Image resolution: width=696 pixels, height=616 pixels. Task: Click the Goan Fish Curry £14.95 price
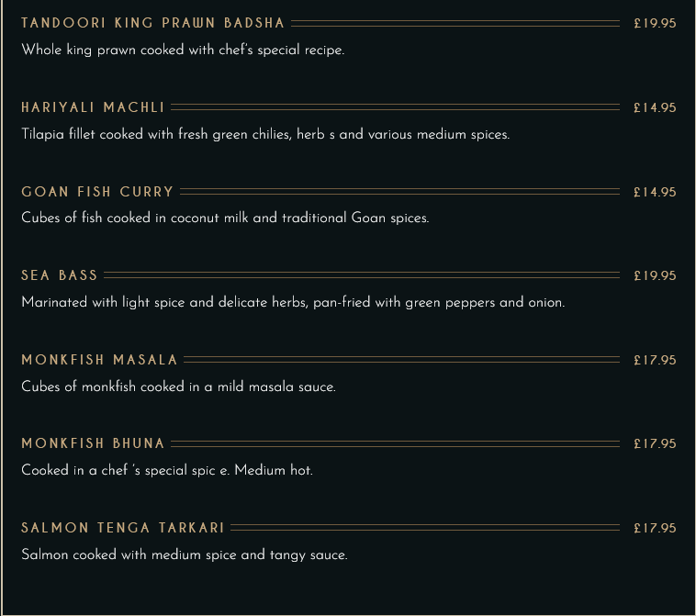(655, 192)
